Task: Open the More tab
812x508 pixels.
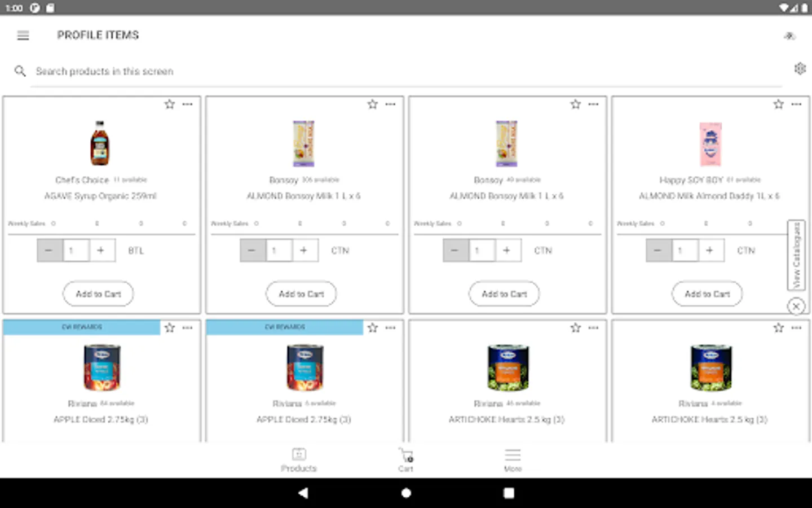Action: coord(513,459)
